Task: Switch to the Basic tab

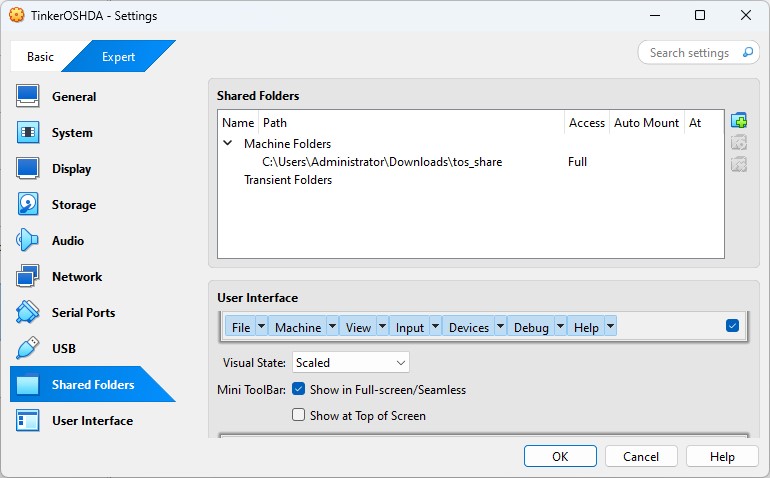Action: click(40, 56)
